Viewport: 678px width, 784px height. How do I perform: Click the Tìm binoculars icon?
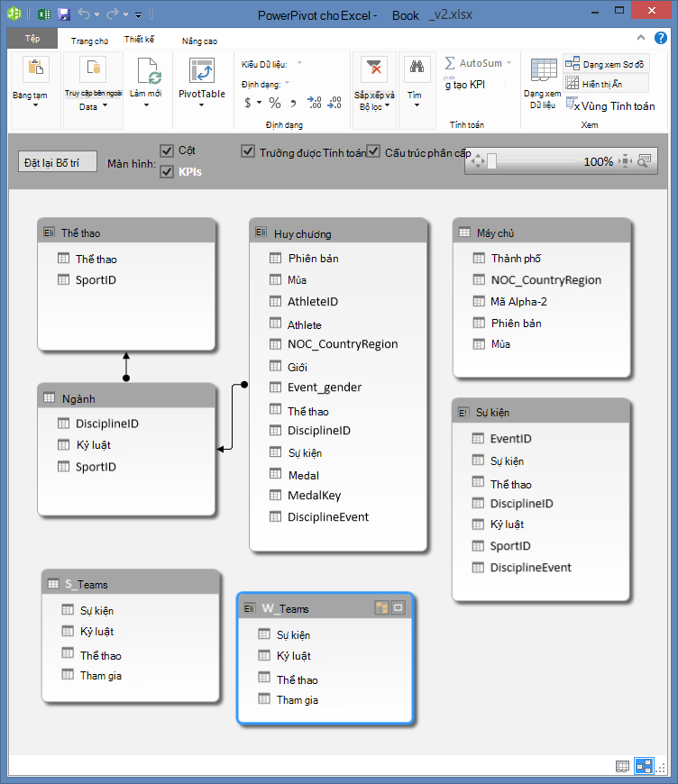click(417, 68)
